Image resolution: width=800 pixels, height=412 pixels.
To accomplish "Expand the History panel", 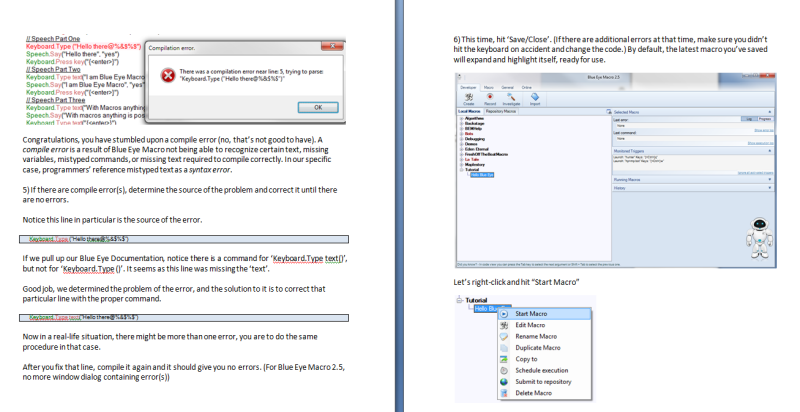I will [770, 188].
